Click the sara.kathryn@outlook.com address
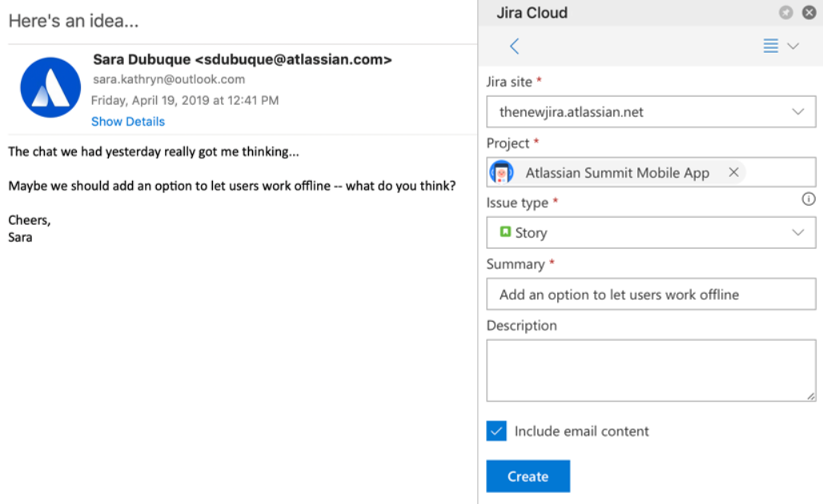The height and width of the screenshot is (504, 823). pyautogui.click(x=169, y=79)
